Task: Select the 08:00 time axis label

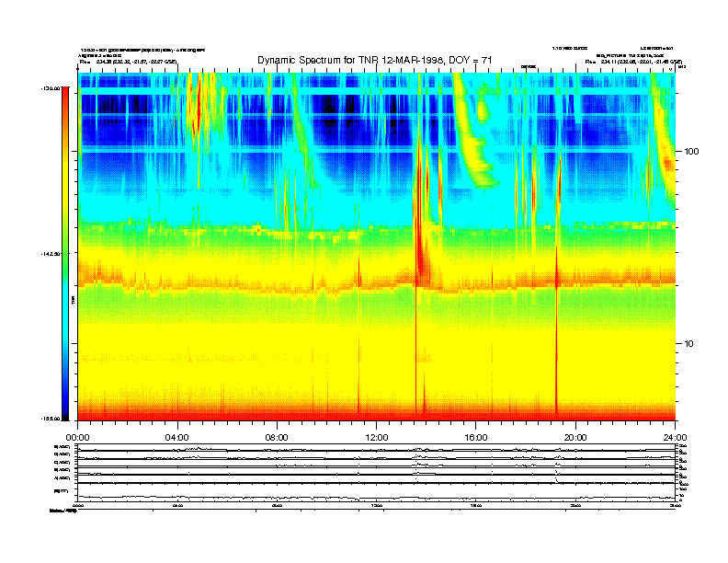Action: (x=277, y=438)
